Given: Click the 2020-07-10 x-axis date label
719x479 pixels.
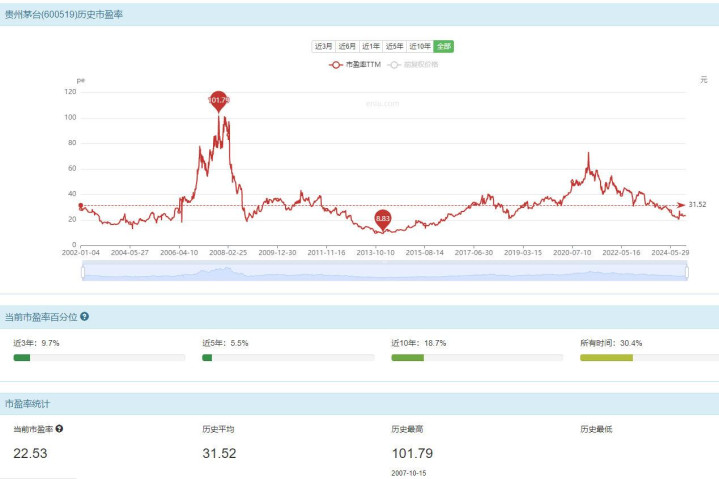Looking at the screenshot, I should click(x=572, y=253).
